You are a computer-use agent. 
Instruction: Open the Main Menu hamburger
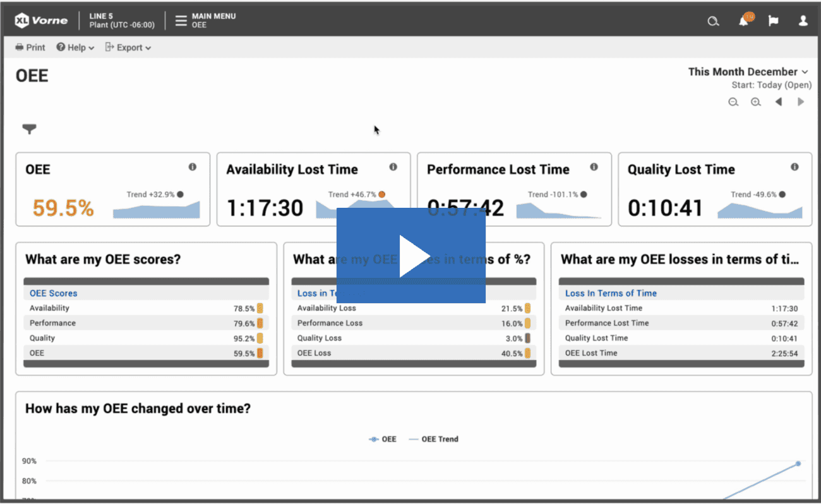pyautogui.click(x=181, y=21)
